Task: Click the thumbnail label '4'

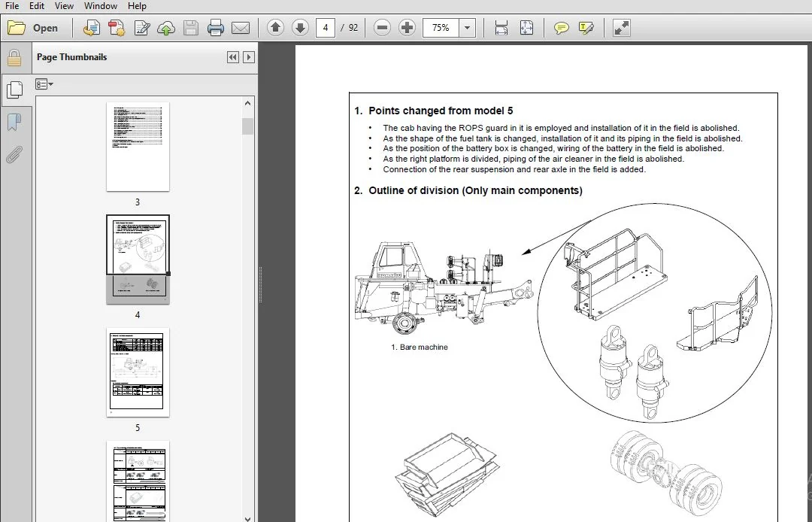Action: pos(138,315)
